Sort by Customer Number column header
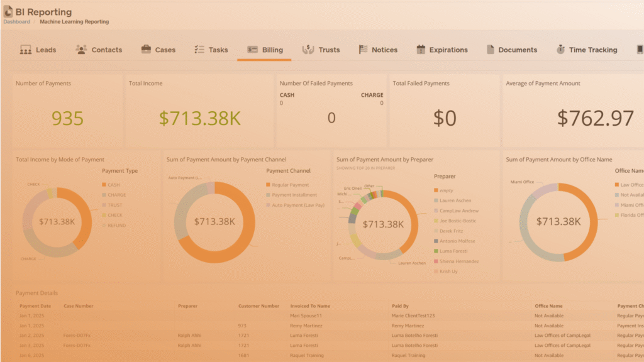644x362 pixels. tap(258, 306)
